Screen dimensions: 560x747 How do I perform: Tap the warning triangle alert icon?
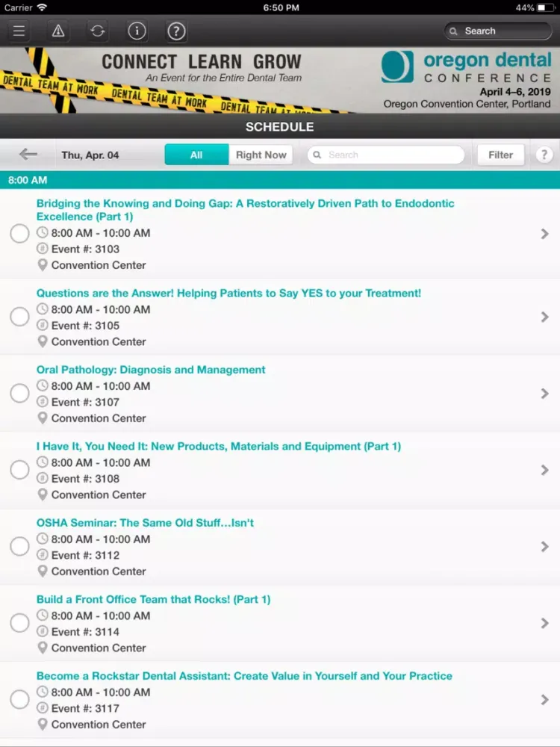[x=58, y=31]
